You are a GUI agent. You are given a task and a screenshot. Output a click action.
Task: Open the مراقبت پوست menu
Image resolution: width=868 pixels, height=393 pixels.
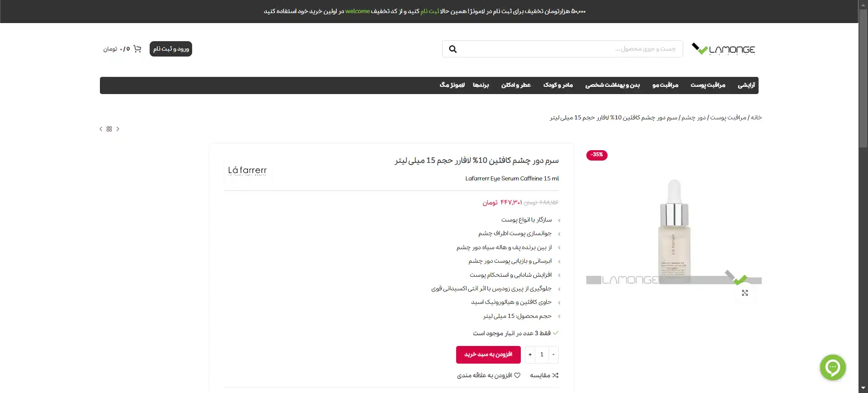pos(708,85)
